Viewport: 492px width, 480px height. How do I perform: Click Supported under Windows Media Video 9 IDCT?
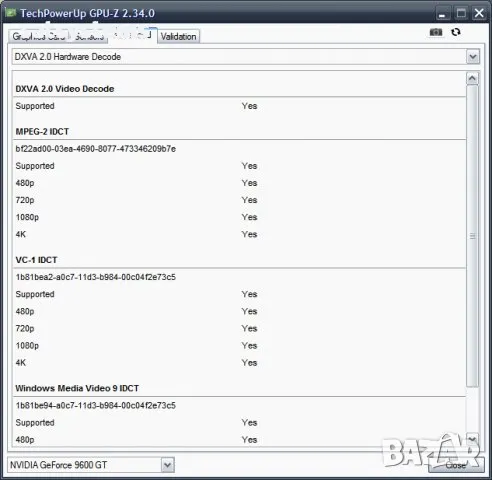[x=35, y=423]
